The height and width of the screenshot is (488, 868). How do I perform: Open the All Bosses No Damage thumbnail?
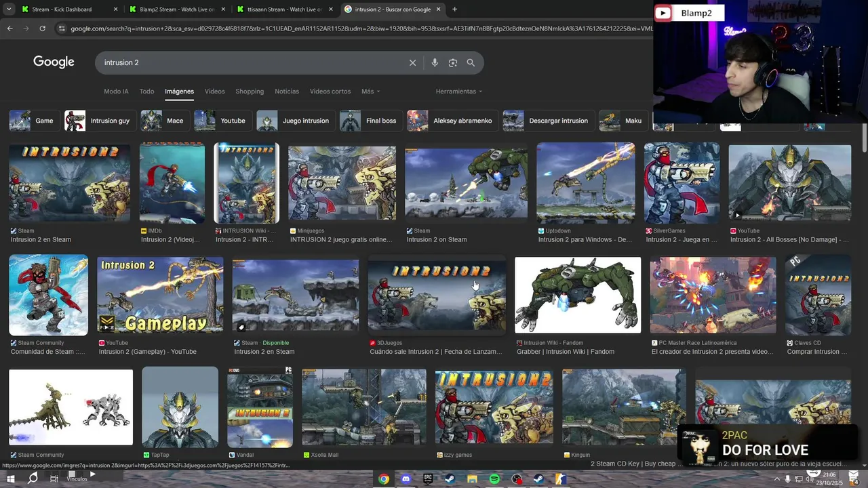(x=789, y=182)
